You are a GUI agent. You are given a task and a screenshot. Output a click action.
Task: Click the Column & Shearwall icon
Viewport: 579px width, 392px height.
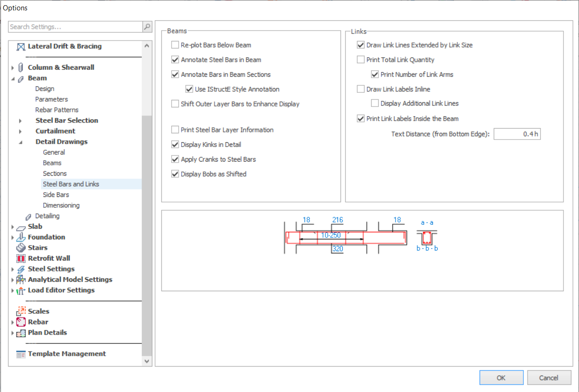[x=21, y=67]
